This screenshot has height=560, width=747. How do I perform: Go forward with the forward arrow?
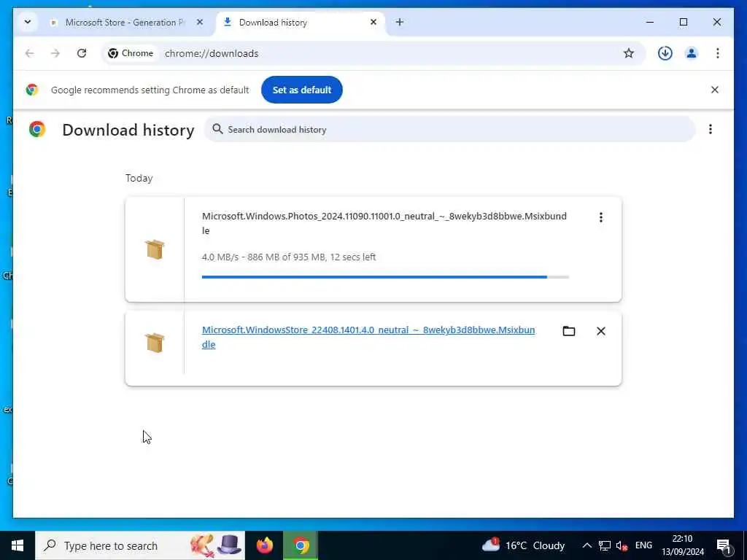tap(55, 53)
